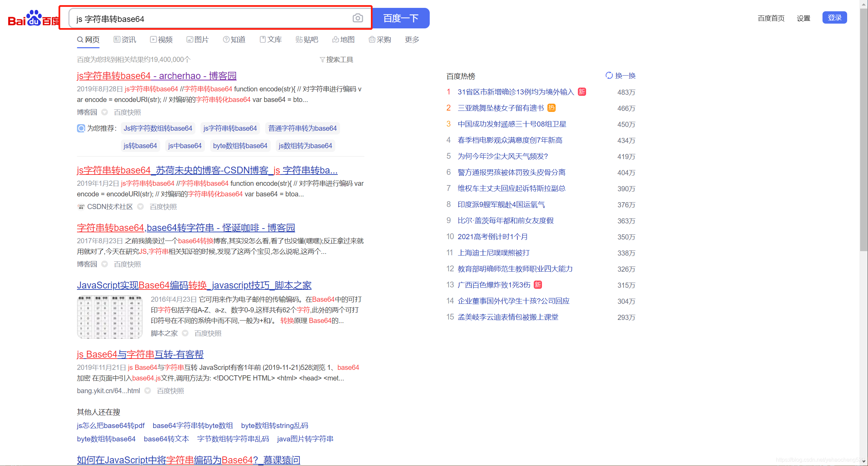868x466 pixels.
Task: Select suggestion js转base64
Action: 140,146
